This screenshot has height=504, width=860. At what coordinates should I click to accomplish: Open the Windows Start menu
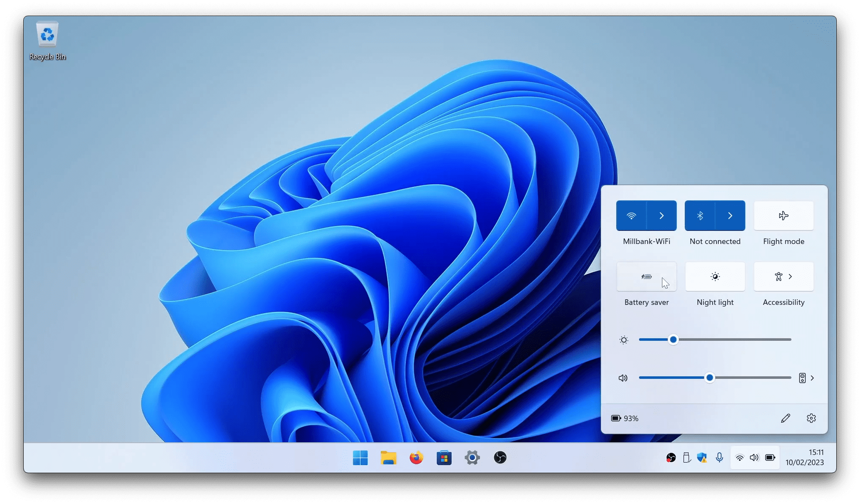360,457
